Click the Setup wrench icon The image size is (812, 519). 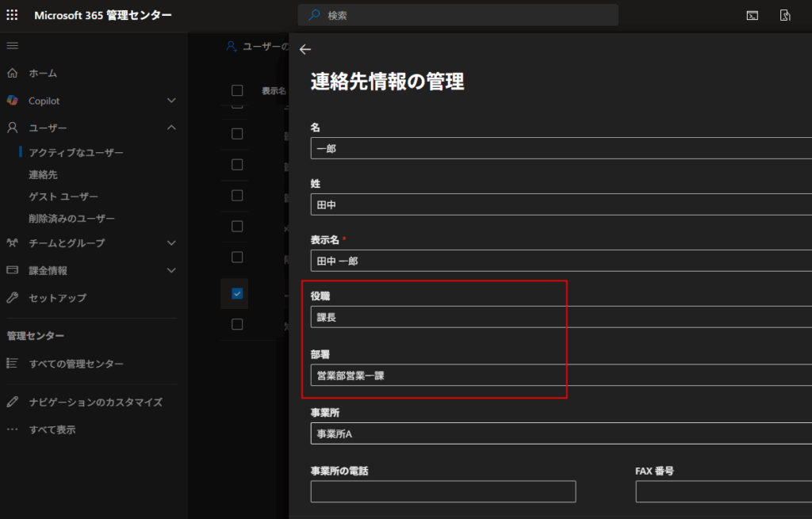click(x=13, y=297)
